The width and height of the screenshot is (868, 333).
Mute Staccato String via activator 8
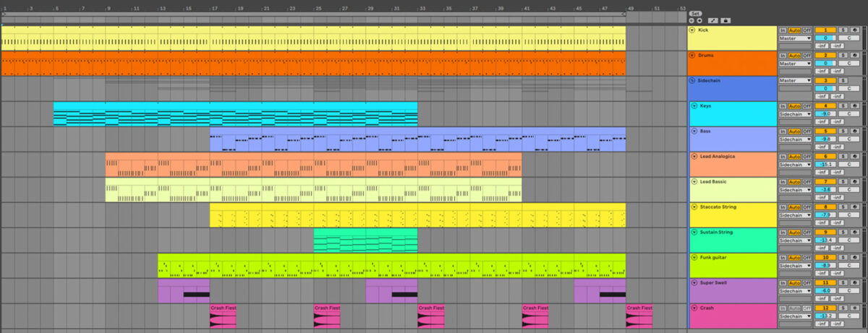coord(825,207)
